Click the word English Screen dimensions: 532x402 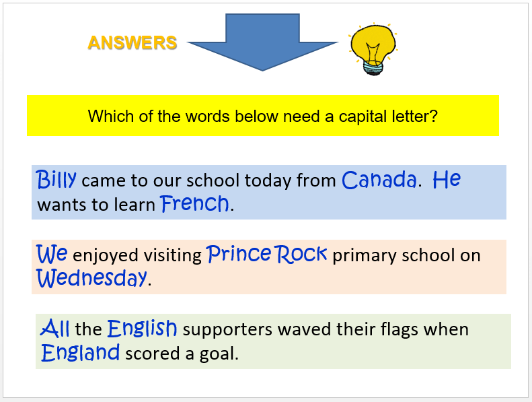[x=142, y=329]
